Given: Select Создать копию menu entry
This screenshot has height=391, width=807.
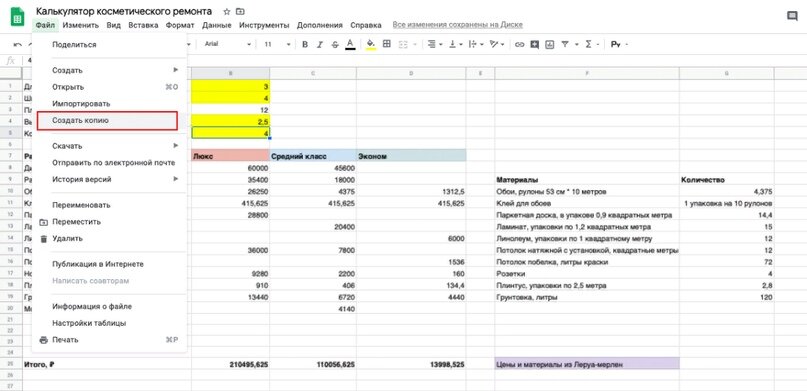Looking at the screenshot, I should [107, 120].
